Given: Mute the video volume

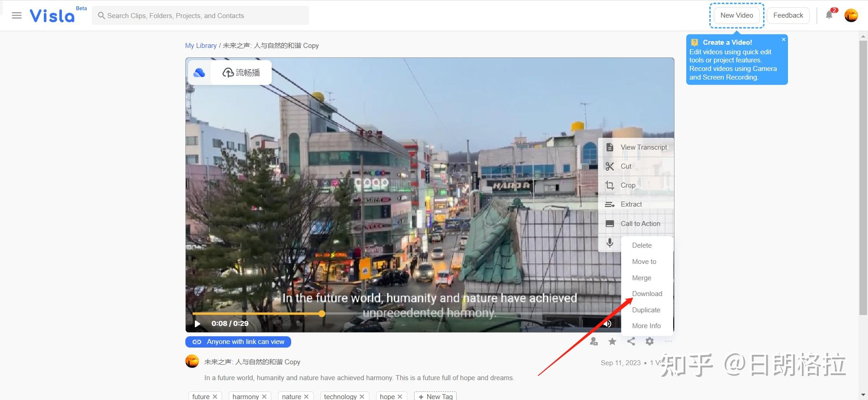Looking at the screenshot, I should 607,324.
